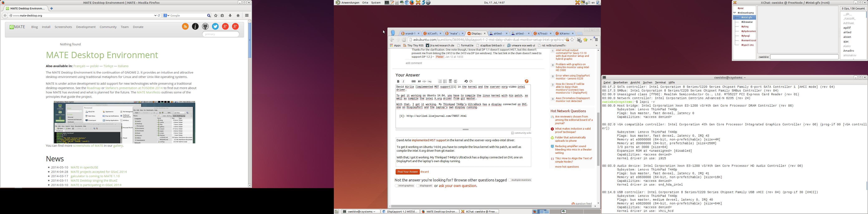Launch Firefox from top panel launcher

coord(412,3)
